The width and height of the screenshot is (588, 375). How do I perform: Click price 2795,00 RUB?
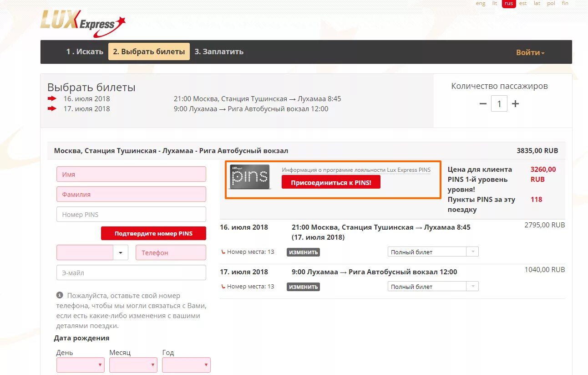(544, 225)
